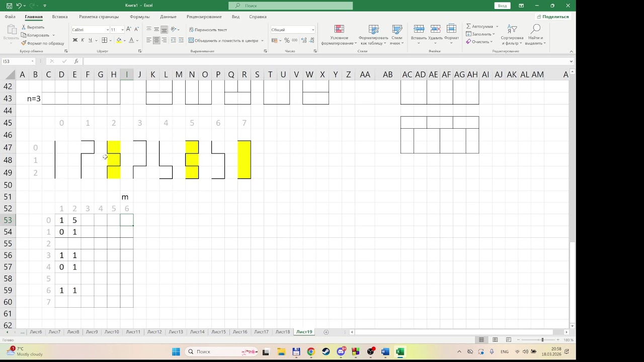The image size is (644, 362).
Task: Open the File (Файл) tab
Action: click(x=10, y=17)
